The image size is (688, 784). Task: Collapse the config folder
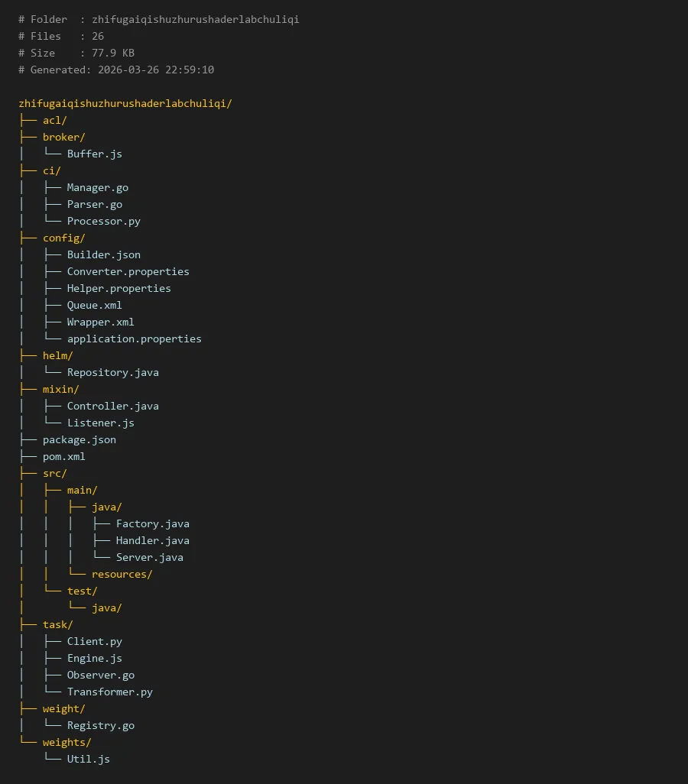point(63,238)
